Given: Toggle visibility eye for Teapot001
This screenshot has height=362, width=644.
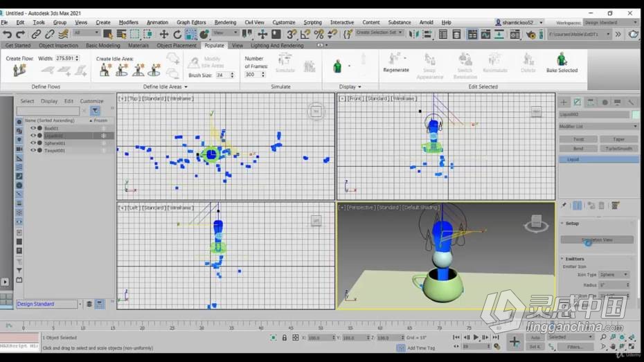Looking at the screenshot, I should [33, 150].
